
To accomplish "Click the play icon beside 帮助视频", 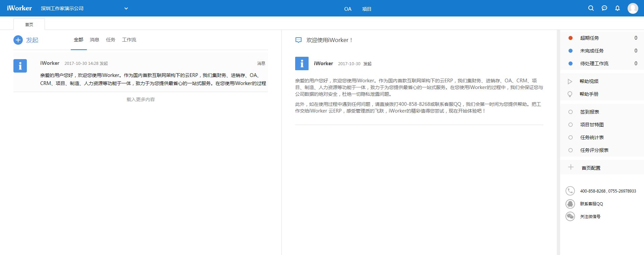I will [570, 81].
